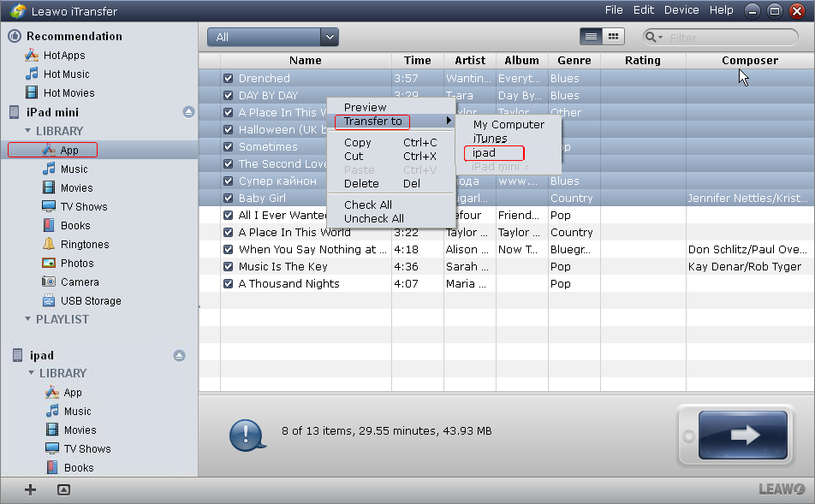Open the File menu
The image size is (815, 504).
coord(613,10)
